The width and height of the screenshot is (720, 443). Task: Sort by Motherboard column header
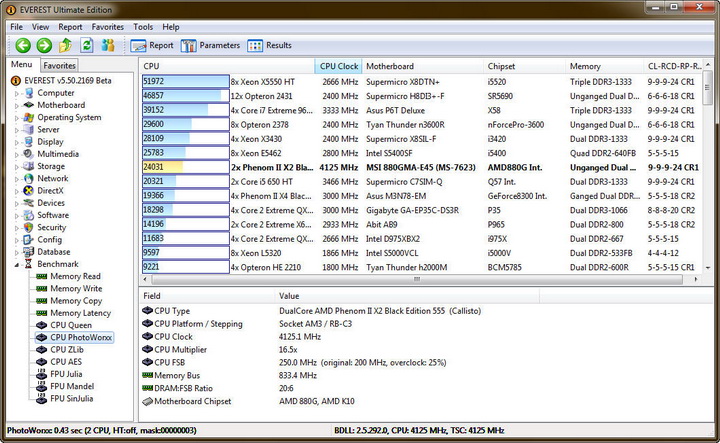422,66
